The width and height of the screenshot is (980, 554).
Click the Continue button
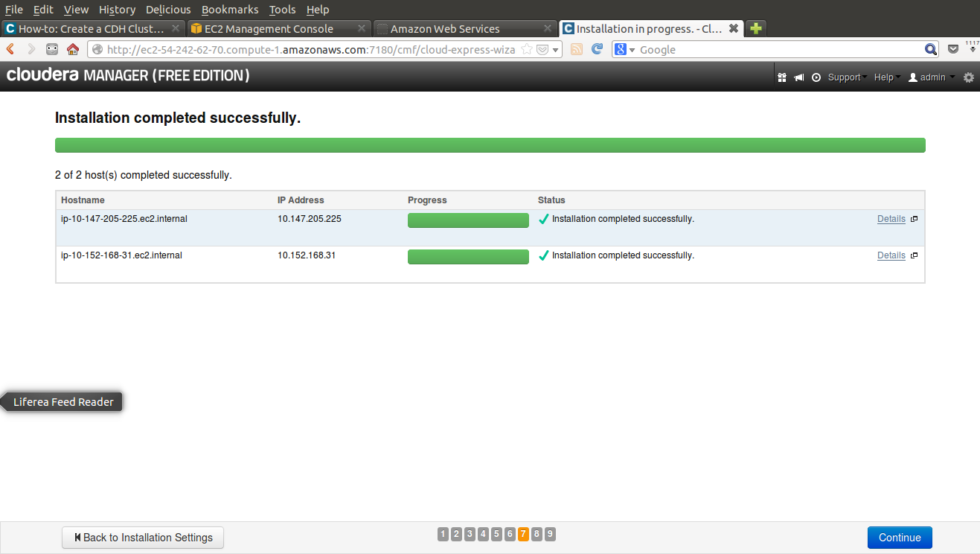[x=900, y=538]
